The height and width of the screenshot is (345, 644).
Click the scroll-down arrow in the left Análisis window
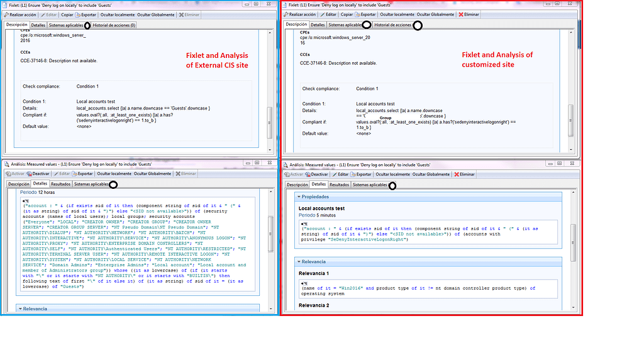click(270, 309)
